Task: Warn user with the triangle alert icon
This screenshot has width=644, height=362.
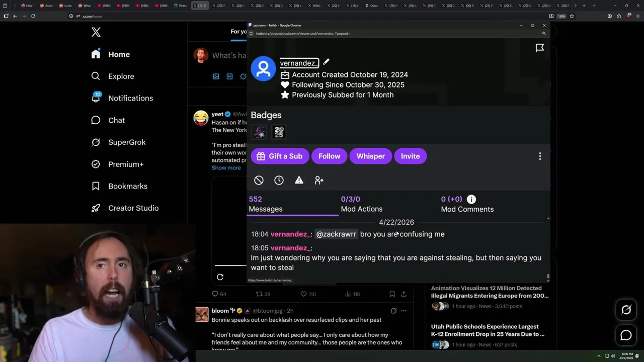Action: pos(299,180)
